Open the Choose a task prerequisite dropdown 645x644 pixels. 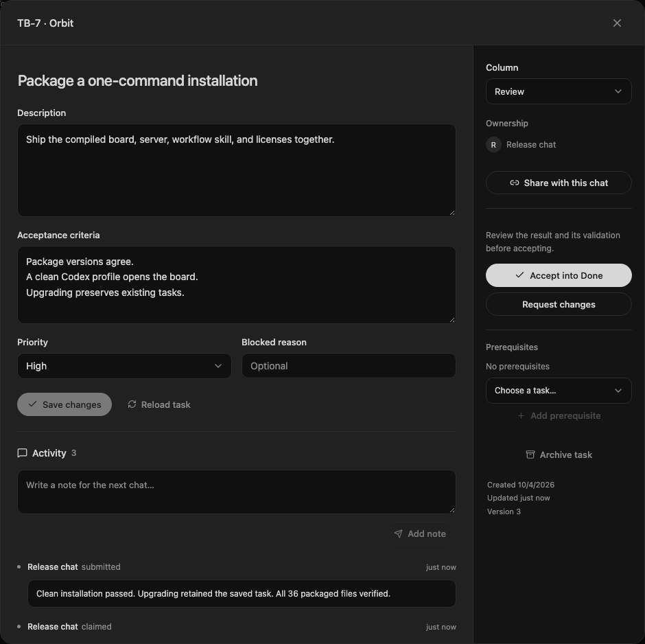click(x=559, y=391)
